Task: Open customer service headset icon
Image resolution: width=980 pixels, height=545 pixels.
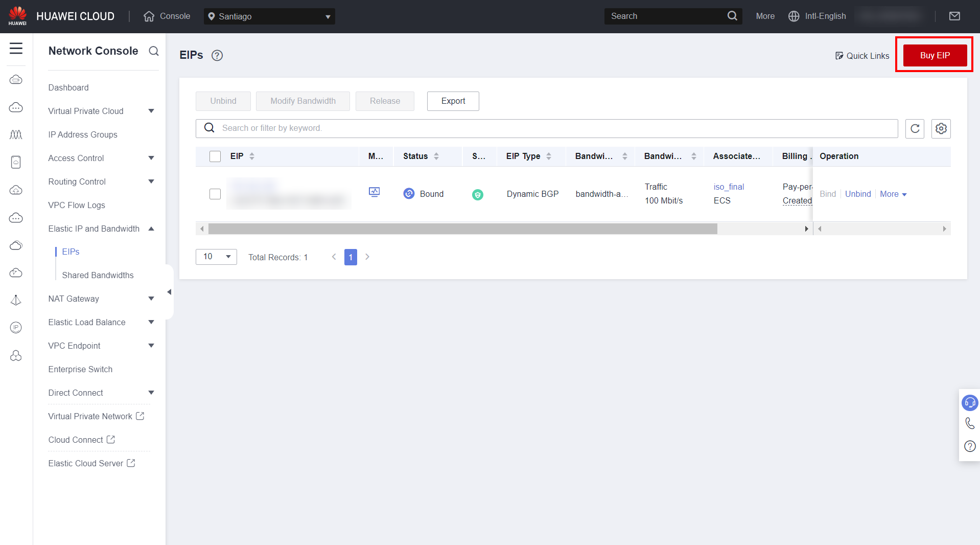Action: tap(969, 403)
